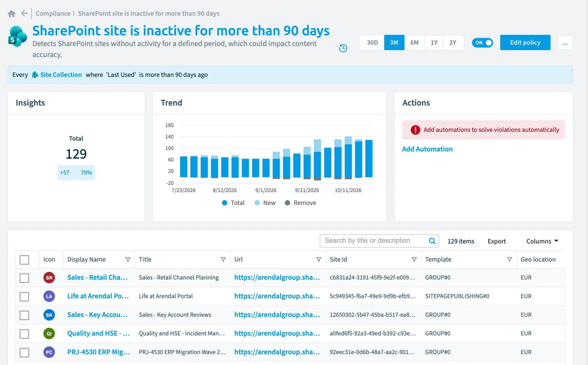
Task: Switch the range to 30D
Action: (x=372, y=43)
